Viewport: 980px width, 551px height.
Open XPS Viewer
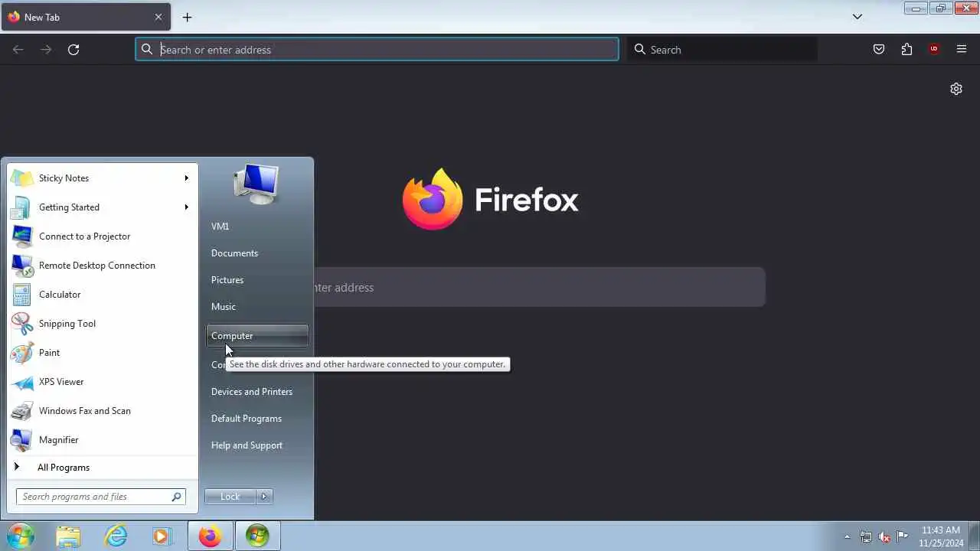click(x=103, y=382)
